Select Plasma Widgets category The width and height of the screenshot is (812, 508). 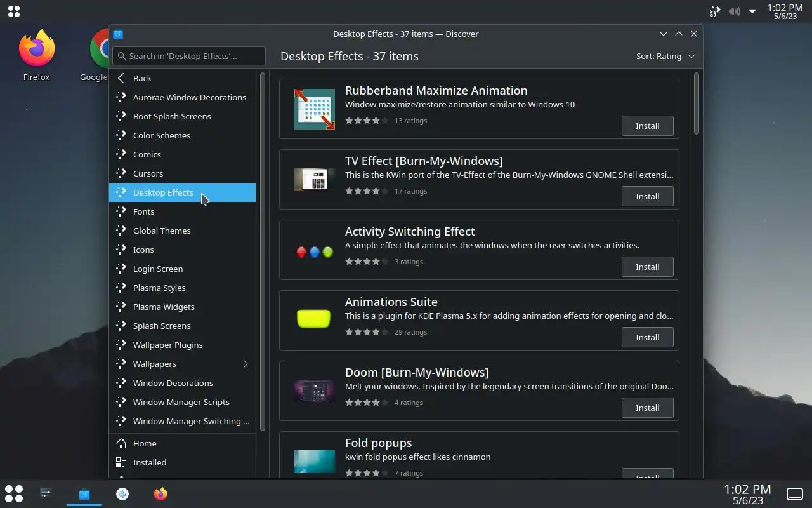click(182, 307)
